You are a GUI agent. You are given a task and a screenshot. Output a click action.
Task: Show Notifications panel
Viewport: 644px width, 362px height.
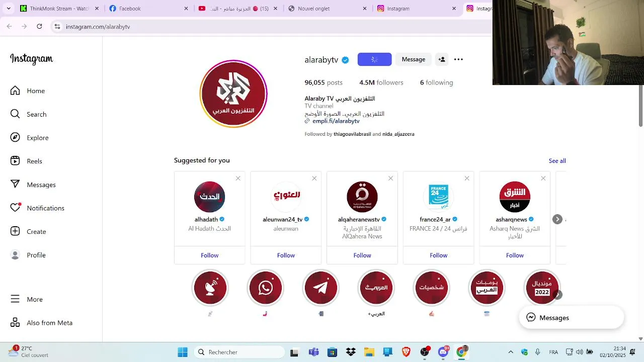click(x=38, y=208)
